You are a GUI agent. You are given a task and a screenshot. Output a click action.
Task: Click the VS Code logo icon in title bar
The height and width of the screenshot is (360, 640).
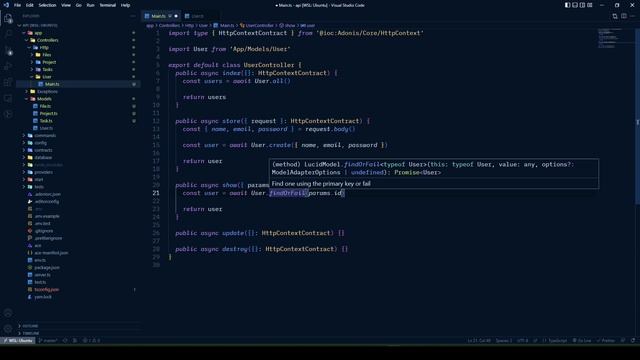coord(6,5)
